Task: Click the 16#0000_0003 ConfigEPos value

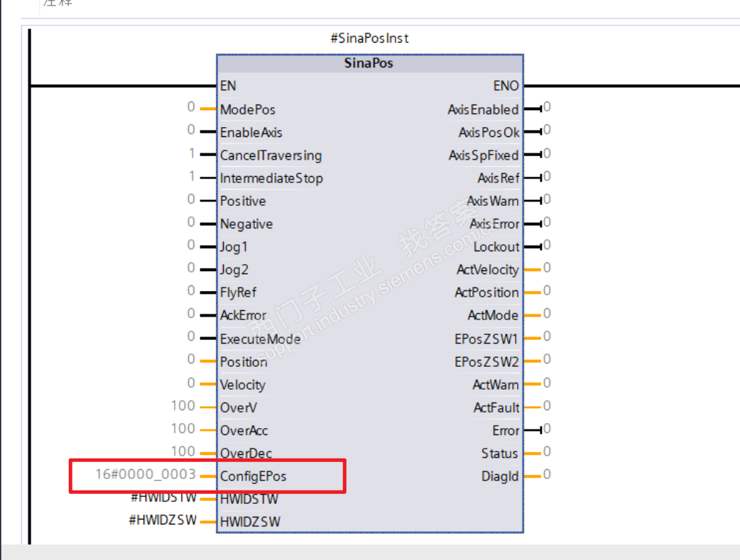Action: [146, 474]
